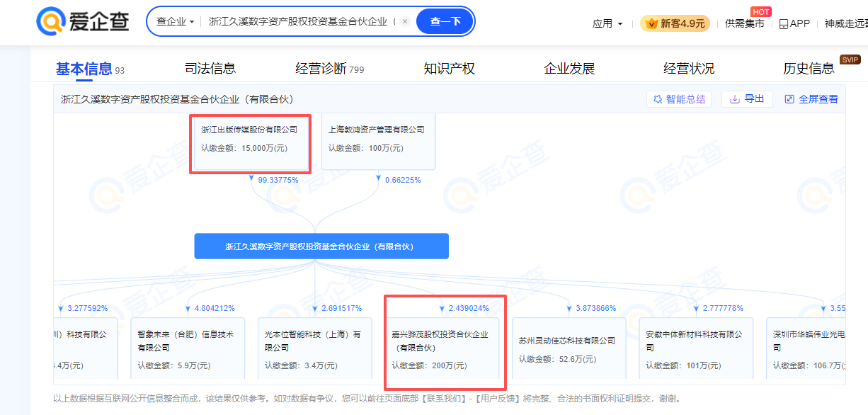The height and width of the screenshot is (415, 868).
Task: Clear the search box with the x icon
Action: (x=405, y=21)
